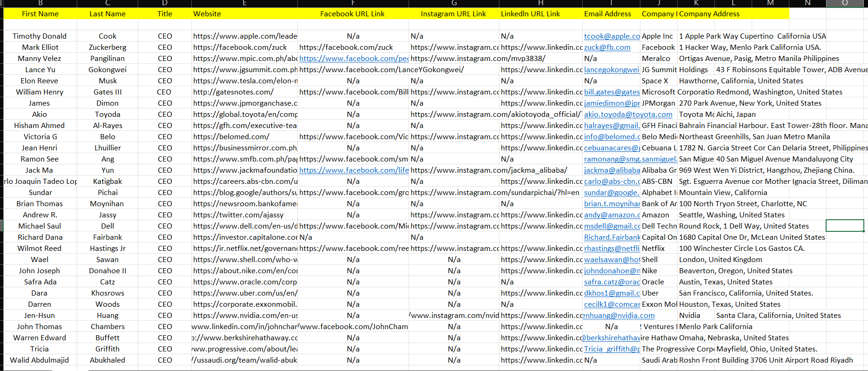Select the First Name header cell
This screenshot has width=868, height=371.
pyautogui.click(x=40, y=13)
